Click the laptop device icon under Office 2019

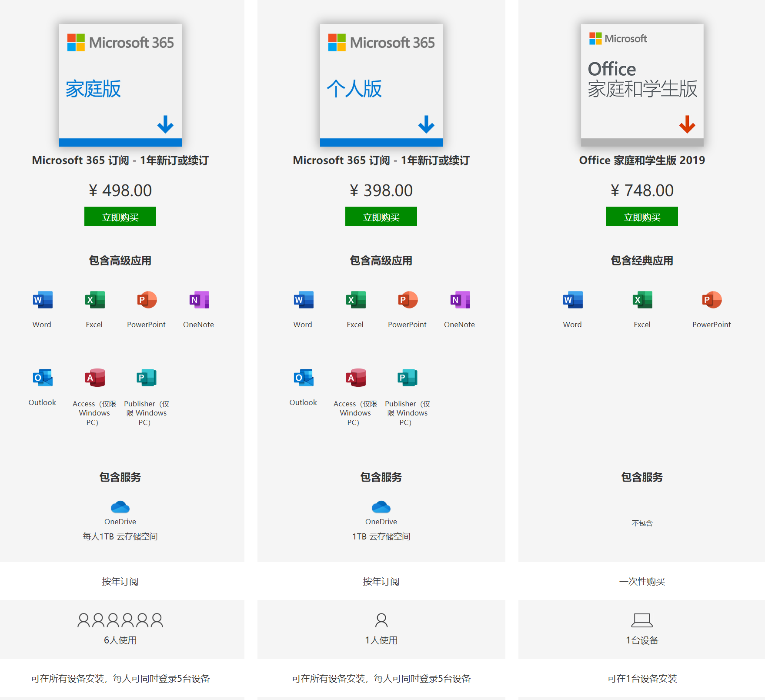pos(641,621)
